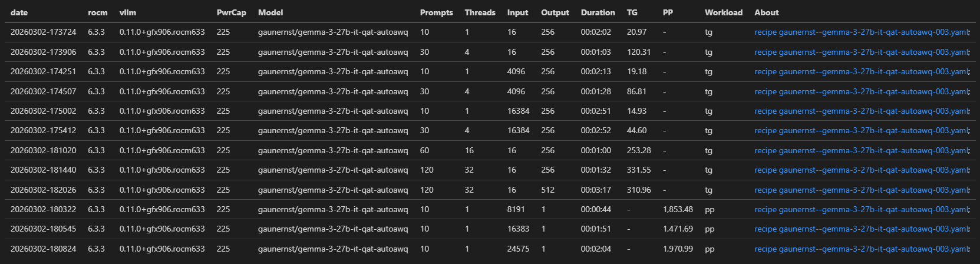Select the Duration cell 00:03:17

click(596, 190)
